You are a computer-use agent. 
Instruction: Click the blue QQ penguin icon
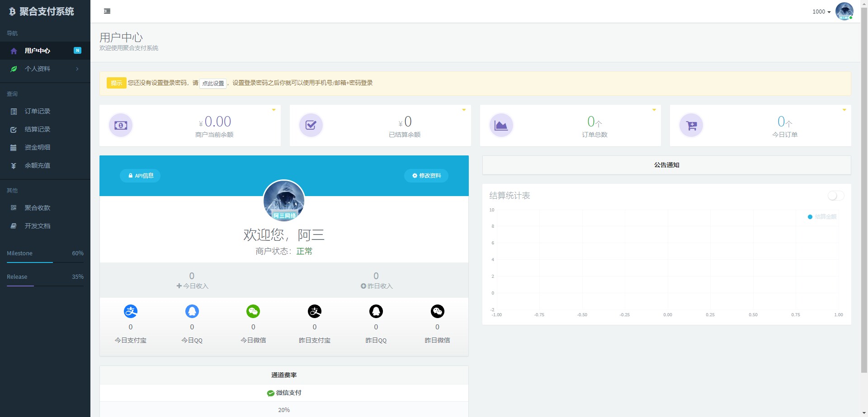click(192, 311)
